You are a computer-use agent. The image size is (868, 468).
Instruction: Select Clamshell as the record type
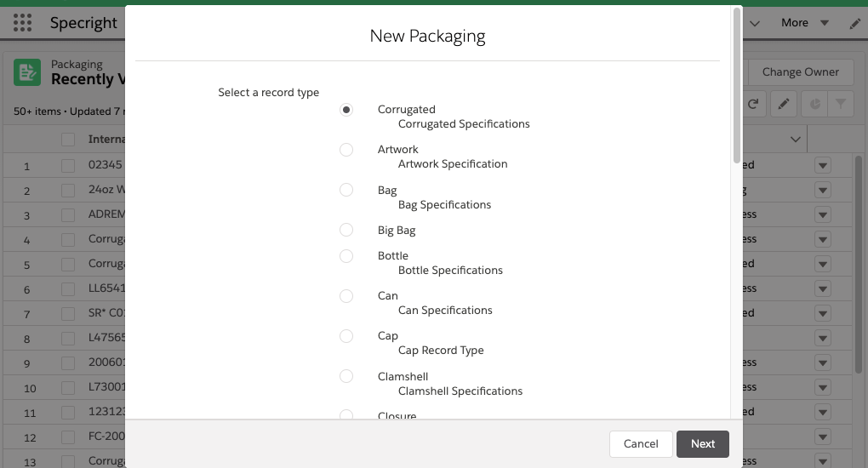[346, 376]
